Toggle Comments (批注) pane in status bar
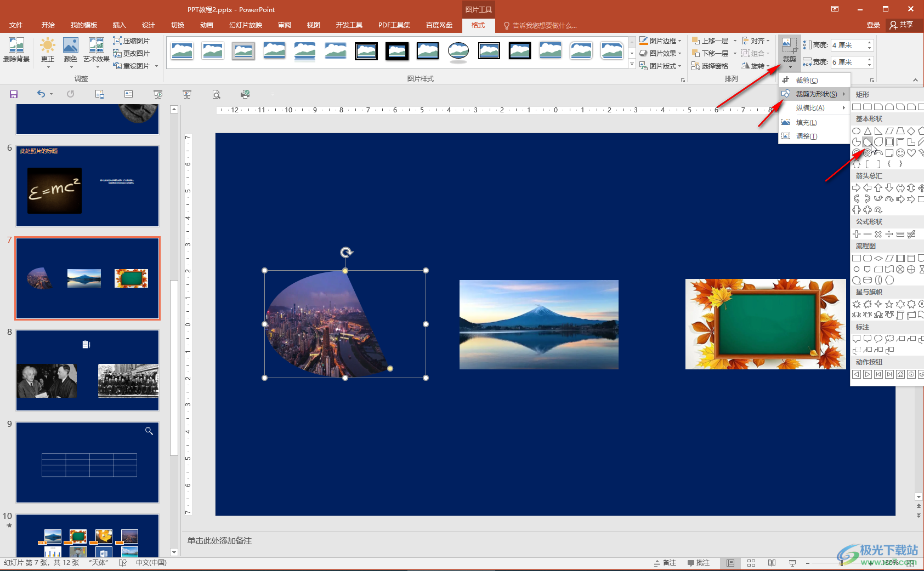 (x=699, y=563)
